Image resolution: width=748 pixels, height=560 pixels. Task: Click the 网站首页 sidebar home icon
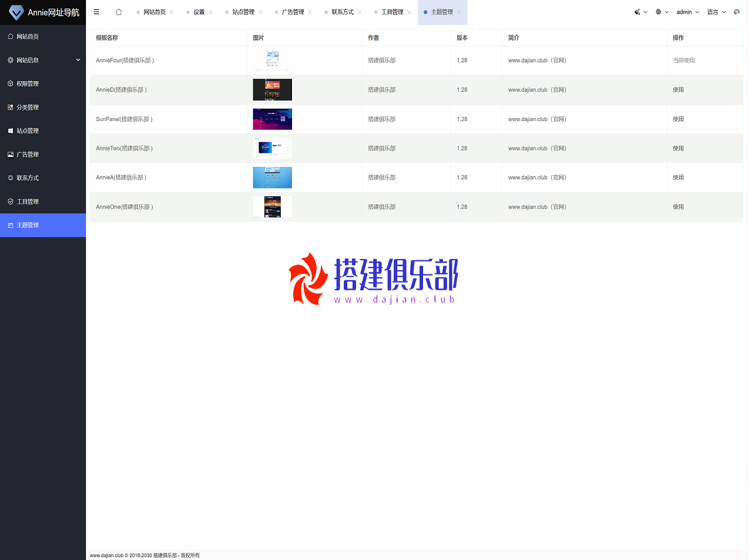pos(11,36)
